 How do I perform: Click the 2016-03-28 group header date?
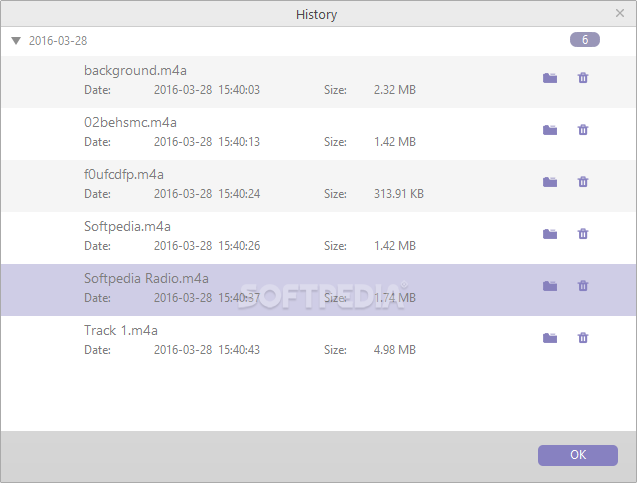click(58, 41)
